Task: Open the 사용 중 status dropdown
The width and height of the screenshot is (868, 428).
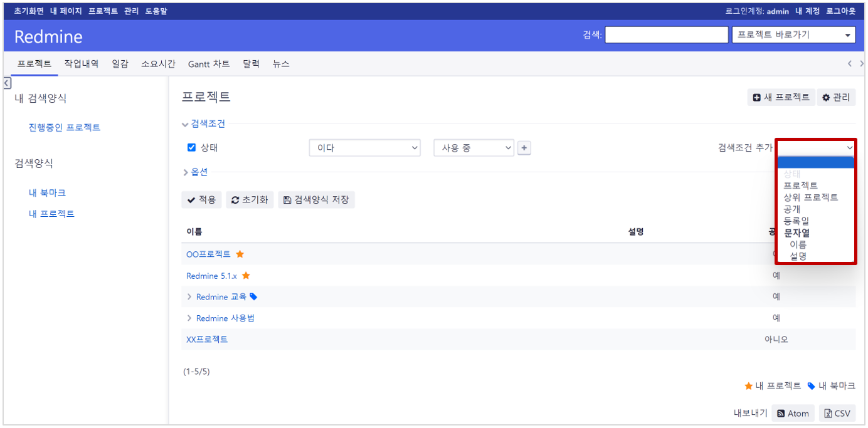Action: point(474,148)
